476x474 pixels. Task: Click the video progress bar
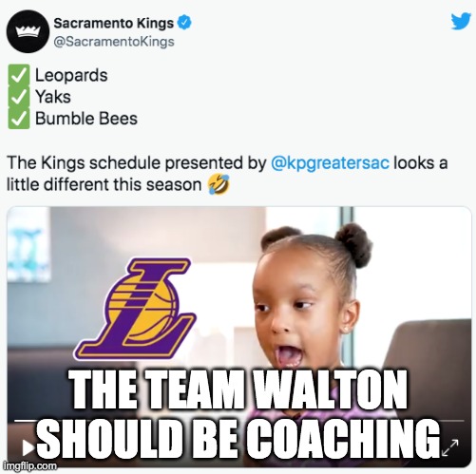pyautogui.click(x=239, y=421)
